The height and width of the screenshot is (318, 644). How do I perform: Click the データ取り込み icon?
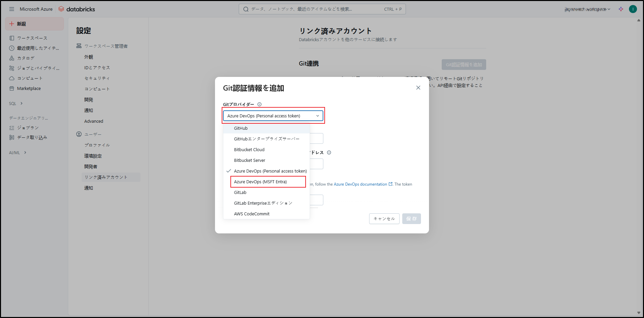[12, 137]
